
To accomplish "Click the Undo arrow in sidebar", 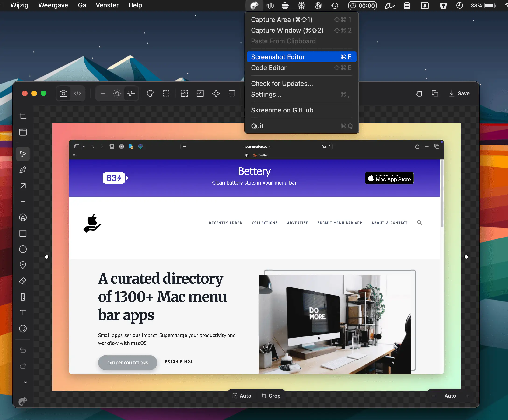I will click(x=23, y=350).
